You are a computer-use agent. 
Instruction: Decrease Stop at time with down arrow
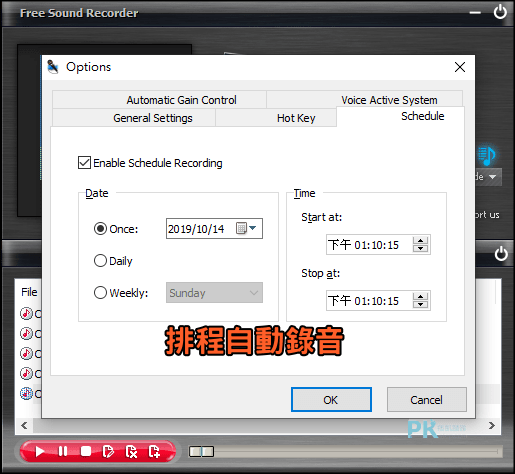(420, 305)
